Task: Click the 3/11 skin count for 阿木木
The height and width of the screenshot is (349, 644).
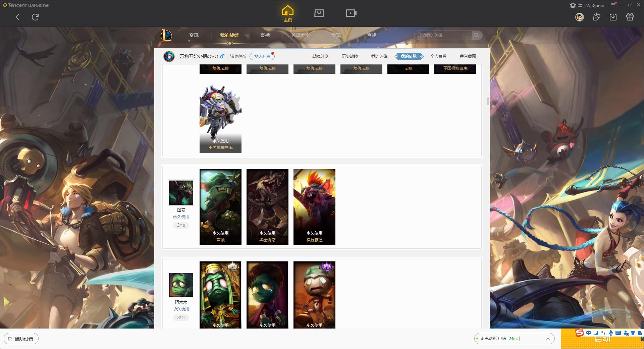Action: click(181, 318)
